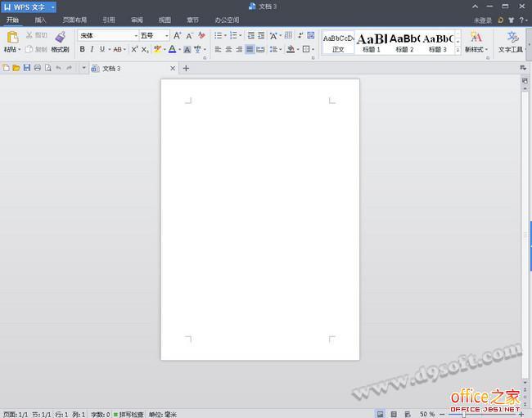Click the Paste (粘贴) clipboard icon
The width and height of the screenshot is (532, 418).
(12, 38)
